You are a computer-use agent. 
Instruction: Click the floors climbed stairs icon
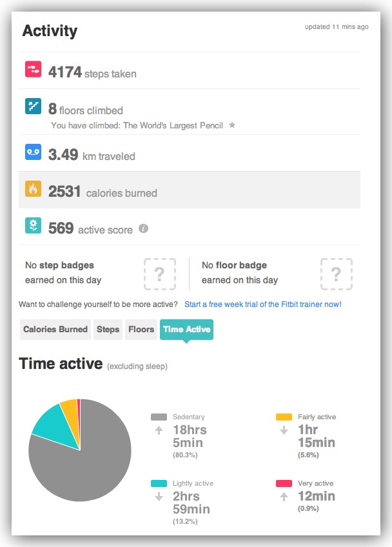[33, 106]
